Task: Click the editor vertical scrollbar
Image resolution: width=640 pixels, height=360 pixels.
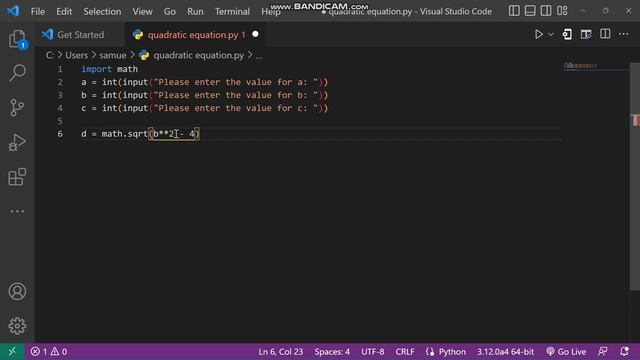Action: 635,176
